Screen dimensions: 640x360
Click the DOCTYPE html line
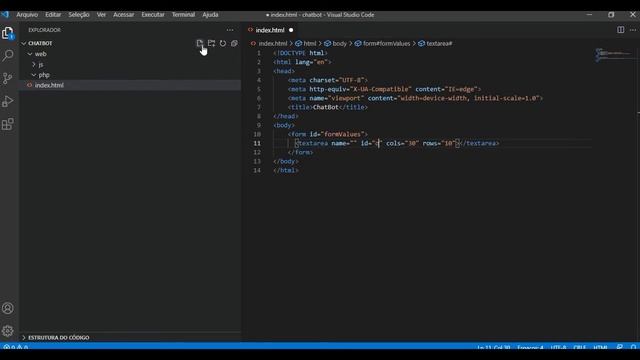pyautogui.click(x=300, y=53)
